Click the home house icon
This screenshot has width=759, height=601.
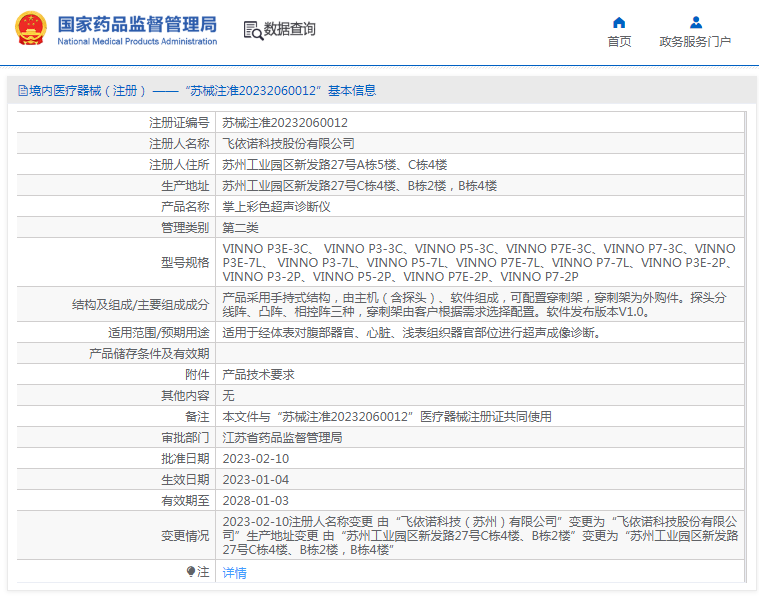619,22
